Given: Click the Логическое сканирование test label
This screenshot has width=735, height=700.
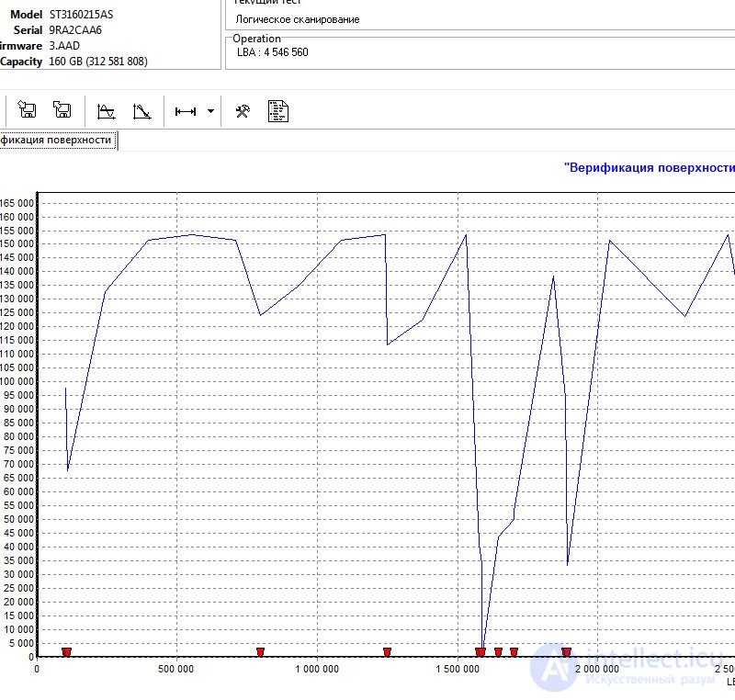Looking at the screenshot, I should click(297, 19).
